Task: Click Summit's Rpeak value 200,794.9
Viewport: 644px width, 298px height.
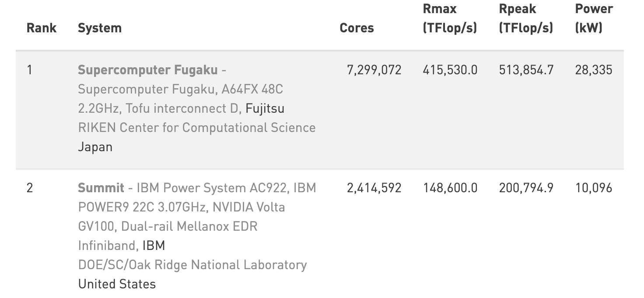Action: [526, 188]
